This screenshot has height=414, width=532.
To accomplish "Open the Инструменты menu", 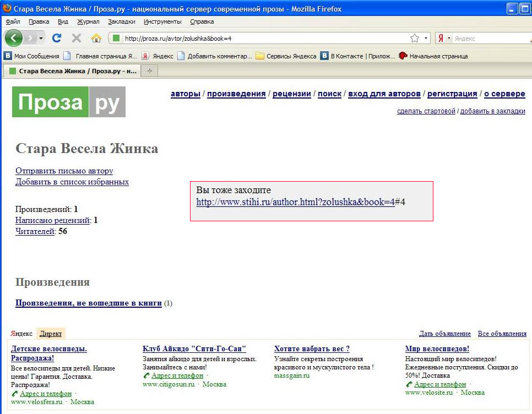I will [162, 21].
